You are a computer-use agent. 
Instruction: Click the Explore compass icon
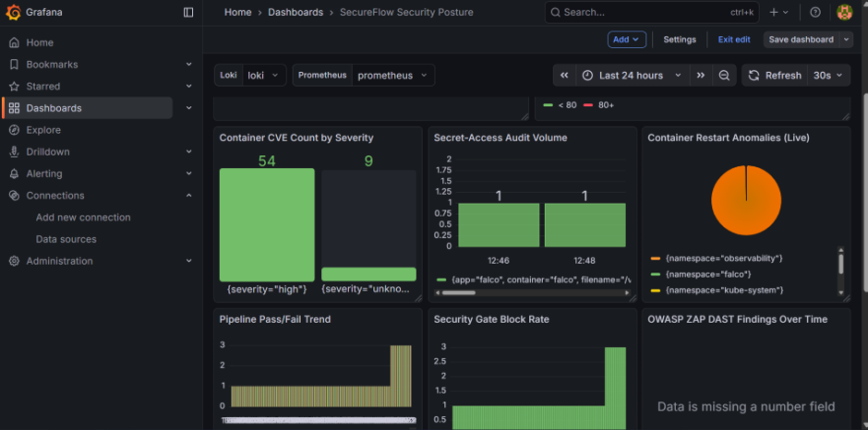(15, 130)
